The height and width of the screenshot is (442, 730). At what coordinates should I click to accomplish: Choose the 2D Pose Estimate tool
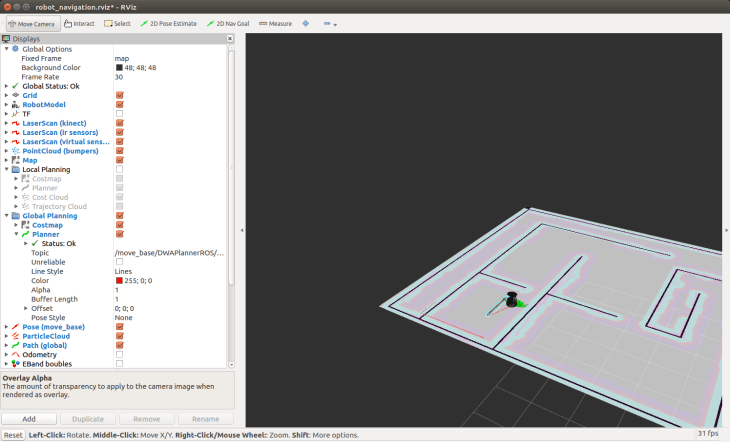(170, 23)
